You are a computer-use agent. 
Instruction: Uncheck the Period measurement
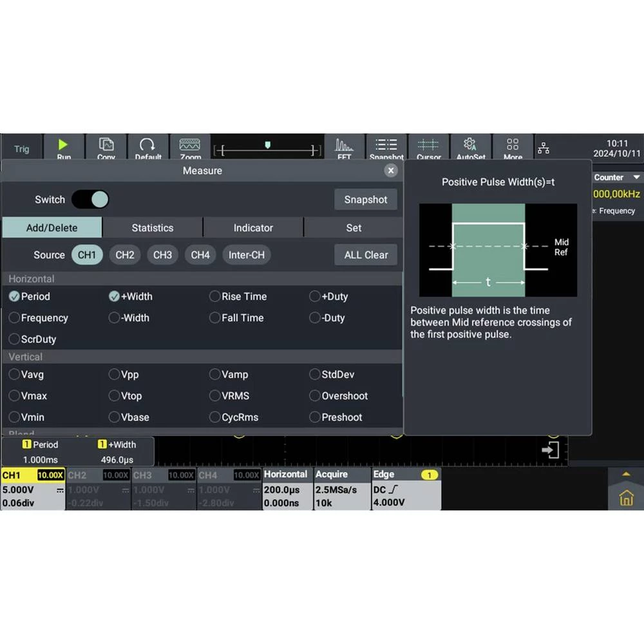(15, 297)
